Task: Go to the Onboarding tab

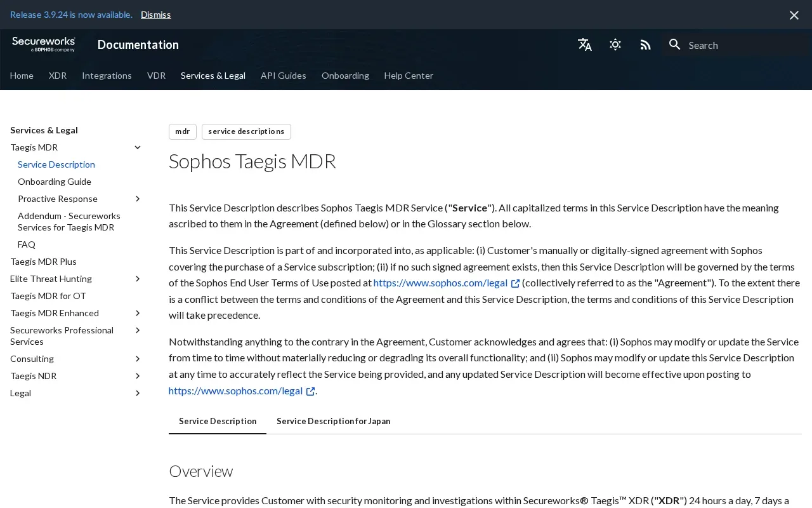Action: pos(345,76)
